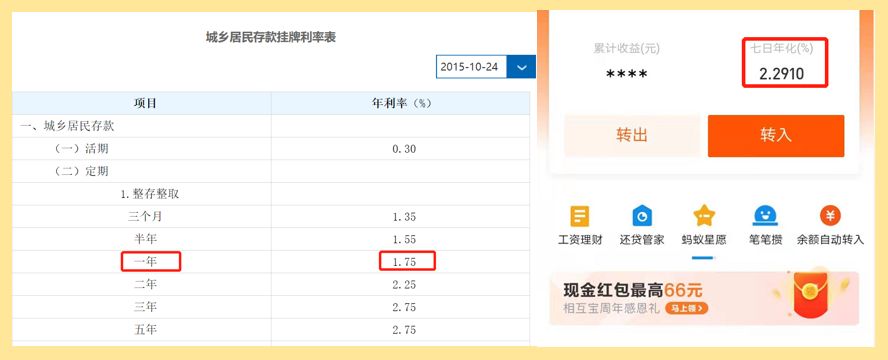The height and width of the screenshot is (360, 888).
Task: Select the 一年 row label
Action: tap(146, 262)
